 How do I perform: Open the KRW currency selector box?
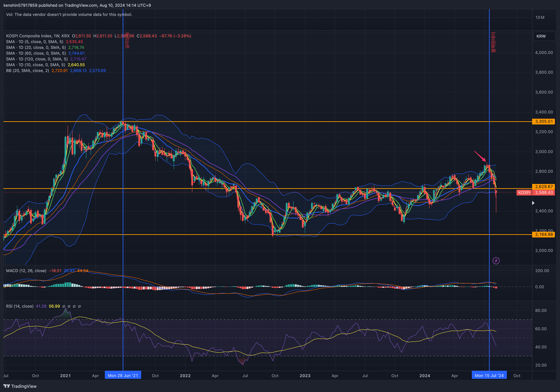click(544, 36)
